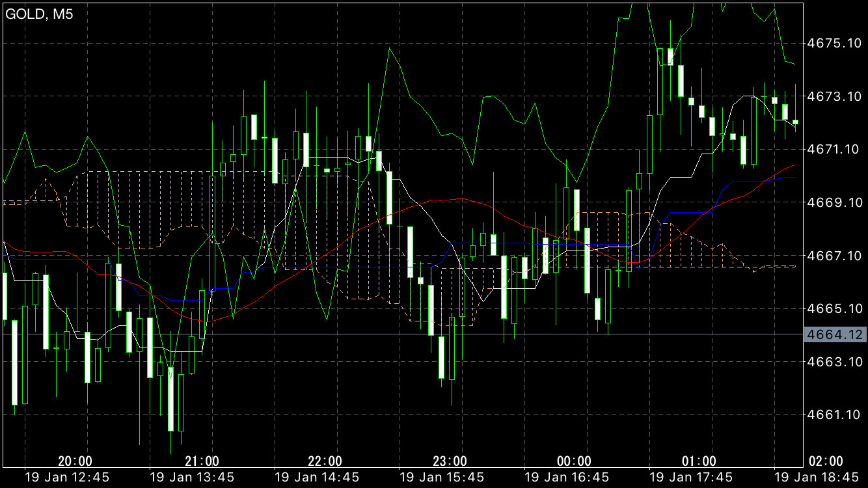Click the 20:00 time axis label
Screen dimensions: 868x488
tap(75, 461)
